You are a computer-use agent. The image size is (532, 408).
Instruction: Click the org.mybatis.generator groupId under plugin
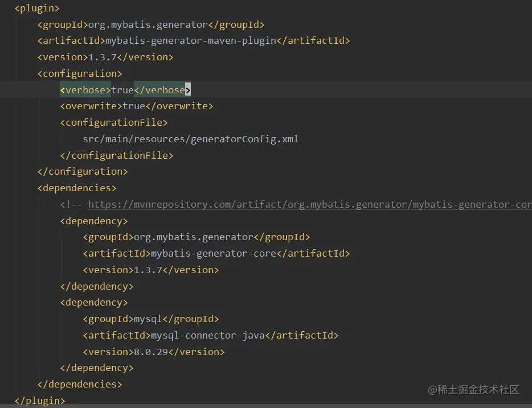point(151,24)
